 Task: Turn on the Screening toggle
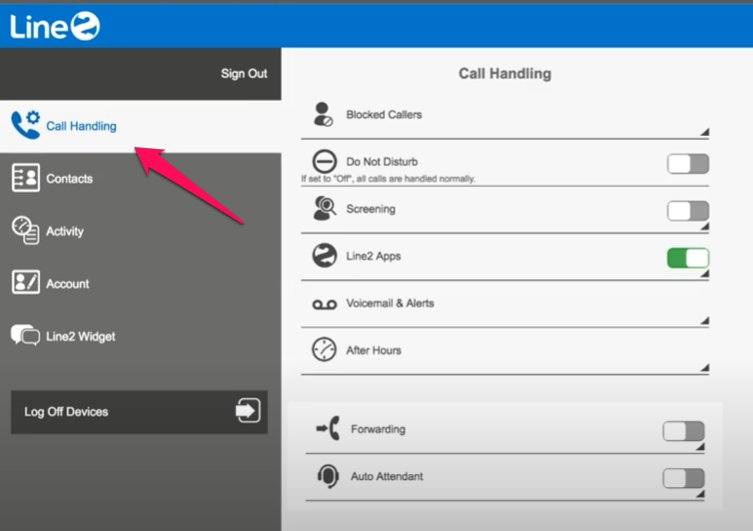(688, 211)
